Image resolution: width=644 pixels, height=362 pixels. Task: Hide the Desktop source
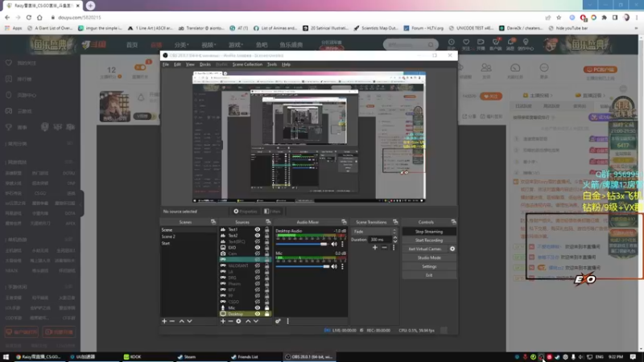pyautogui.click(x=258, y=314)
